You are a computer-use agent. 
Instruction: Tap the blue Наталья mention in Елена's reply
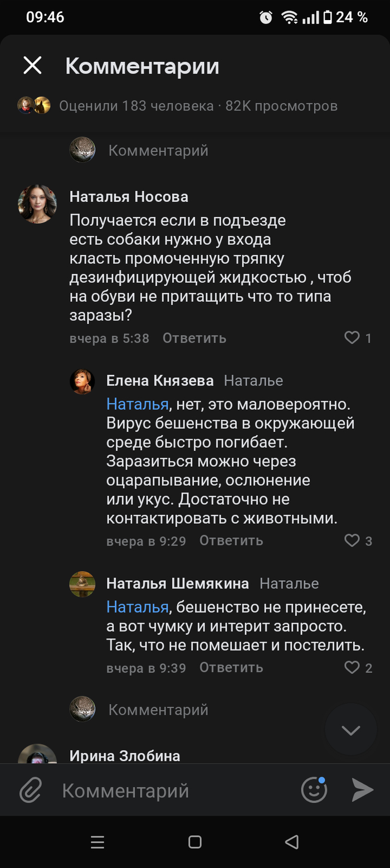pos(137,404)
